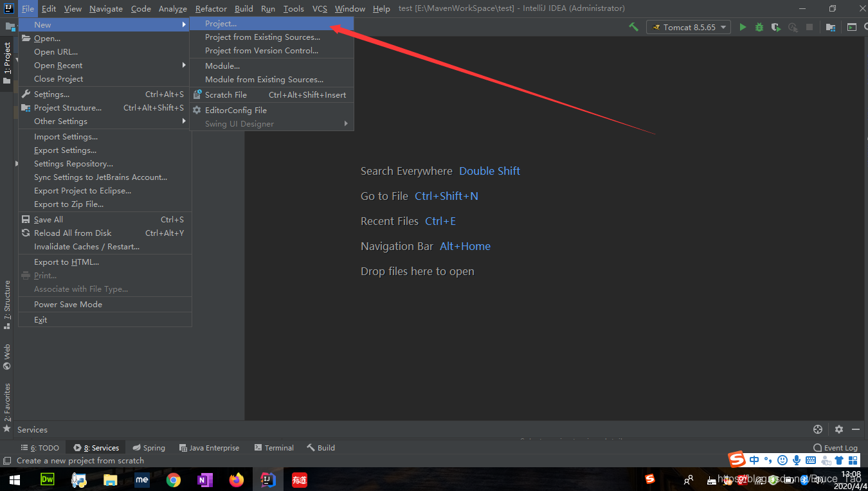Viewport: 868px width, 491px height.
Task: Switch to the 8: Services tab
Action: (x=96, y=448)
